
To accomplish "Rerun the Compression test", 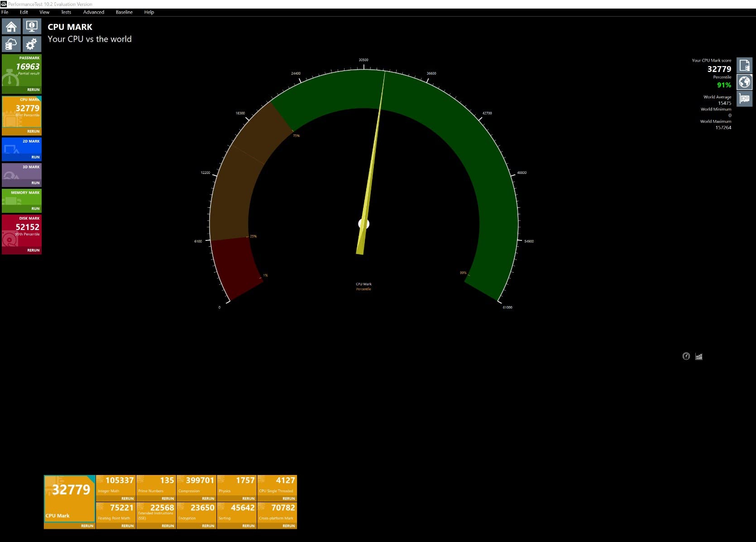I will tap(208, 499).
